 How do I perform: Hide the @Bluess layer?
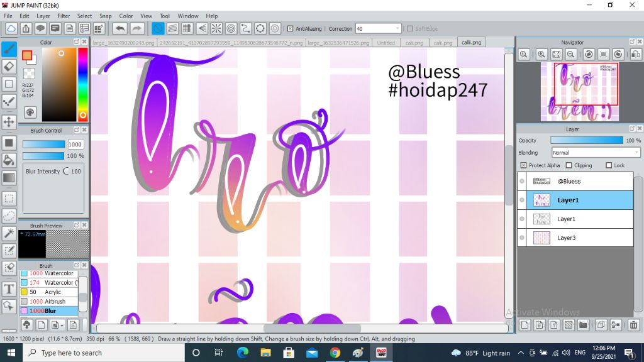522,181
